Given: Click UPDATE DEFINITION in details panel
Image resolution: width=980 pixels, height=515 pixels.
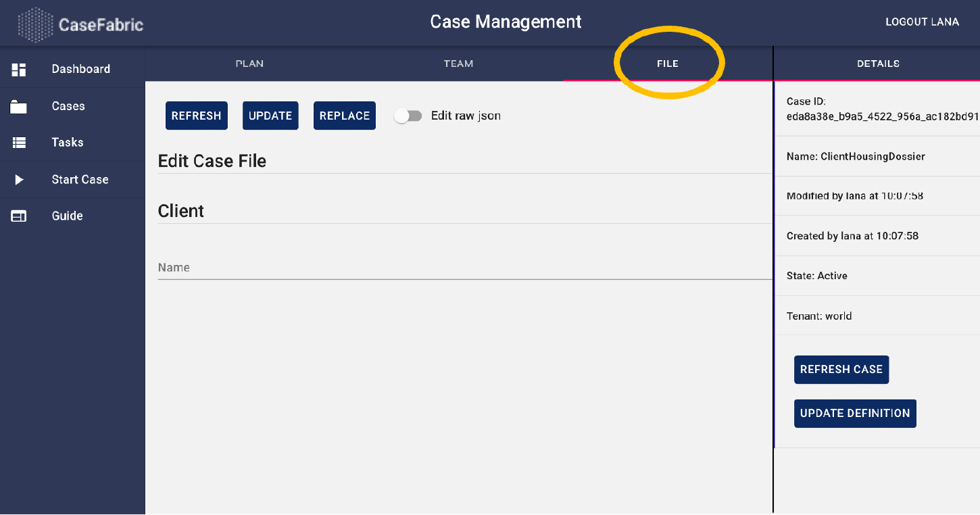Looking at the screenshot, I should tap(855, 413).
